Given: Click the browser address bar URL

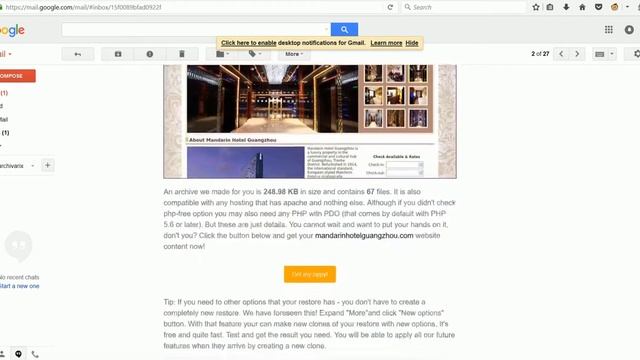Looking at the screenshot, I should click(x=84, y=7).
